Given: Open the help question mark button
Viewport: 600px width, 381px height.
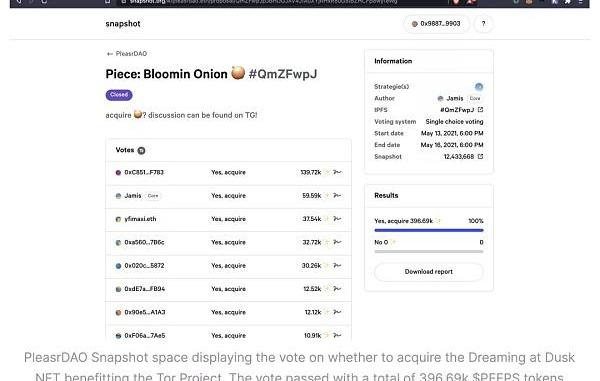Looking at the screenshot, I should (x=483, y=24).
